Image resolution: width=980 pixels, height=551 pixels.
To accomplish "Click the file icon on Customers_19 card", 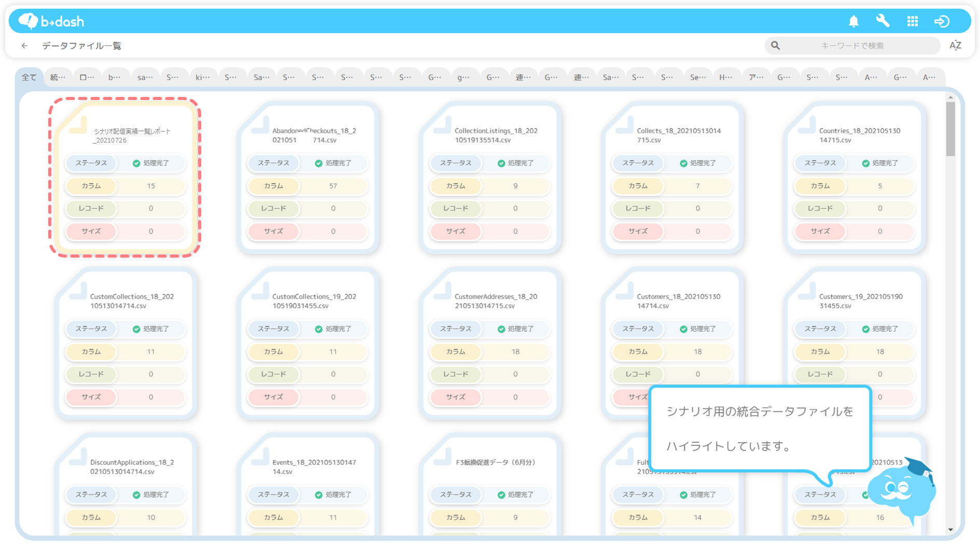I will (807, 290).
